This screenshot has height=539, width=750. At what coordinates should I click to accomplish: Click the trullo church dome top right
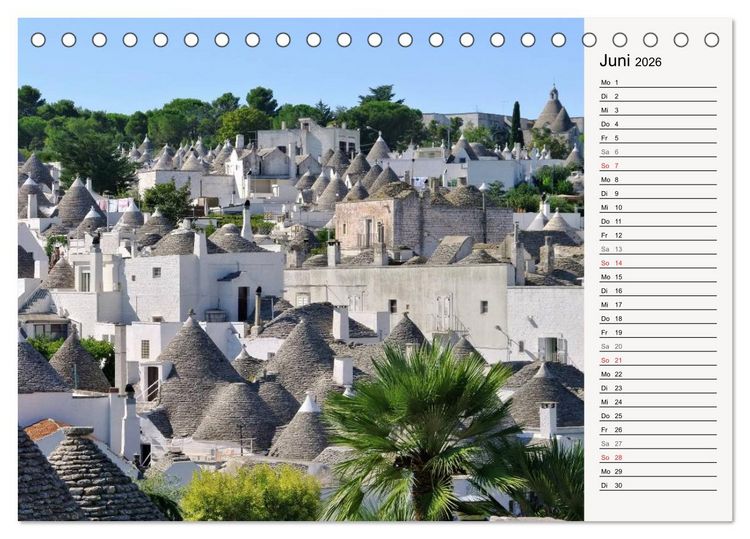[554, 110]
